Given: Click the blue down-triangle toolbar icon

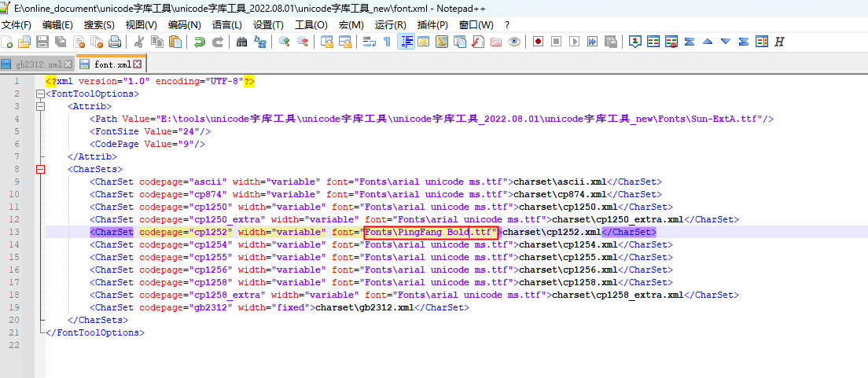Looking at the screenshot, I should 725,42.
